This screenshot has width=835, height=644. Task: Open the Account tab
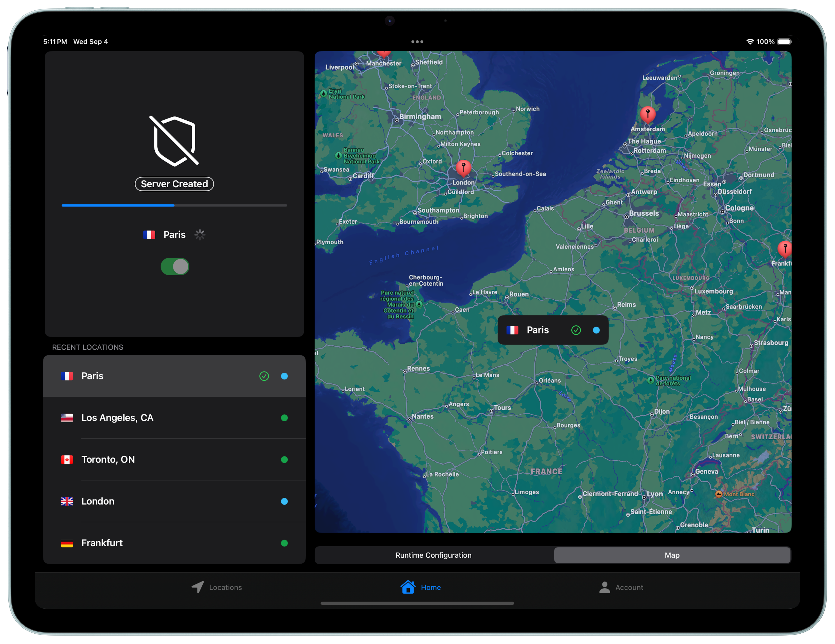(621, 587)
